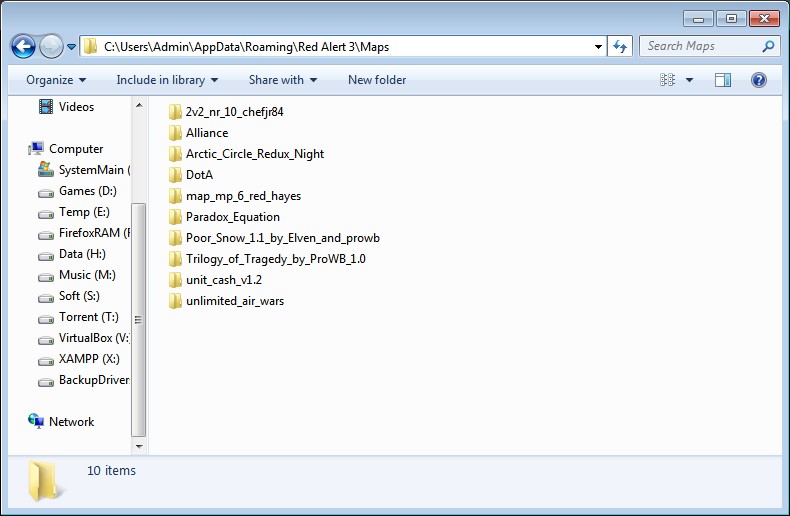Click the Soft (S:) drive icon
This screenshot has height=516, width=790.
coord(46,298)
